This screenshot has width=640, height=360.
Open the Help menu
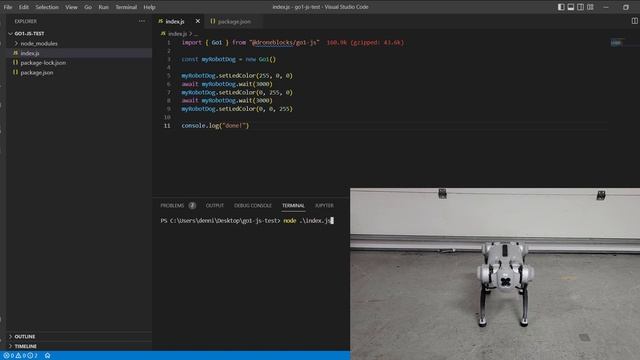pyautogui.click(x=149, y=7)
